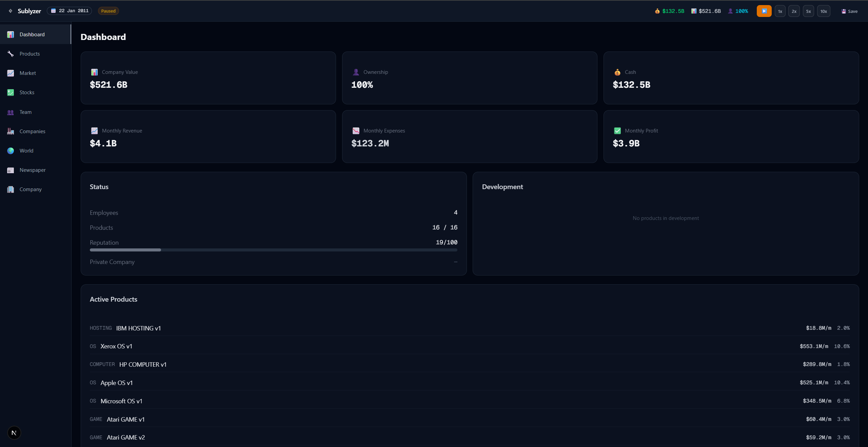
Task: Set game speed to 1x
Action: 780,11
